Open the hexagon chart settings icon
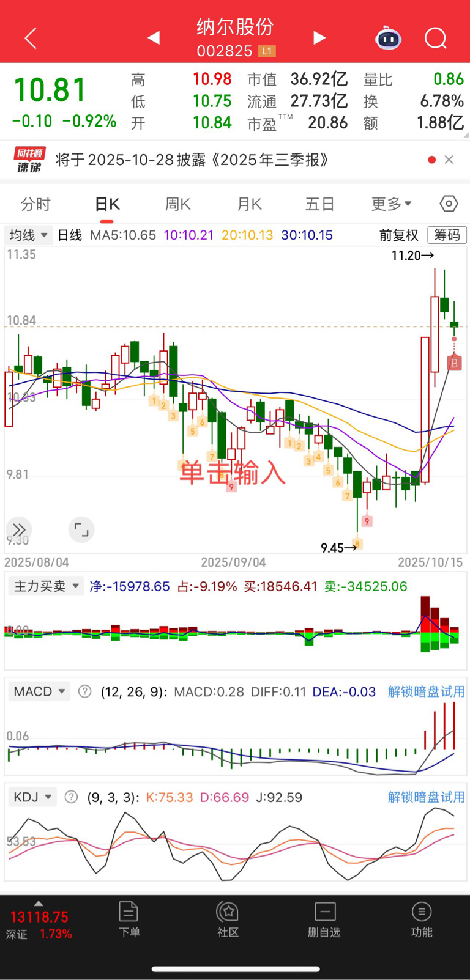 click(449, 204)
